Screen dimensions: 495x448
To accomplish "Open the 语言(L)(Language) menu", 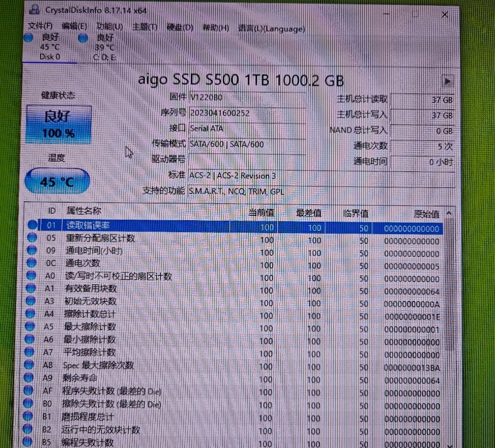I will 272,29.
